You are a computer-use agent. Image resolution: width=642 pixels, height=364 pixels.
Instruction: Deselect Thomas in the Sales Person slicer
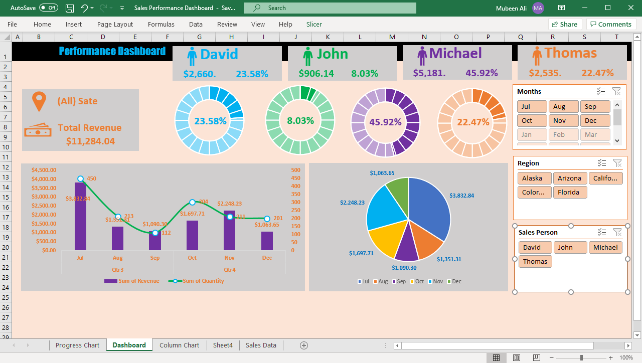point(535,261)
